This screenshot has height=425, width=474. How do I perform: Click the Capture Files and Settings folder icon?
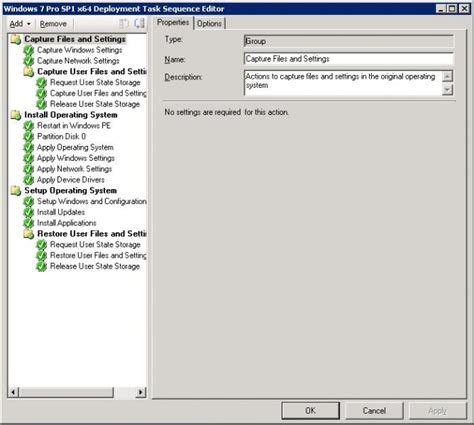point(16,39)
